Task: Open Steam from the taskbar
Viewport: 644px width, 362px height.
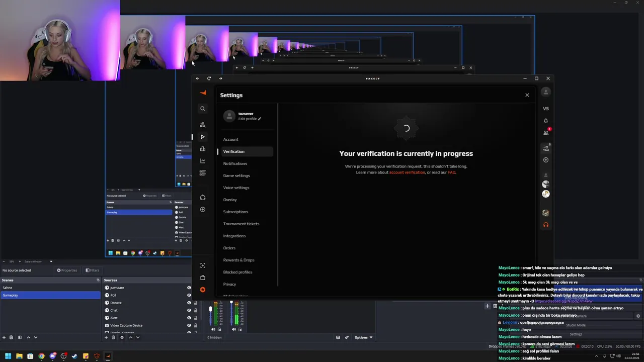Action: click(74, 356)
